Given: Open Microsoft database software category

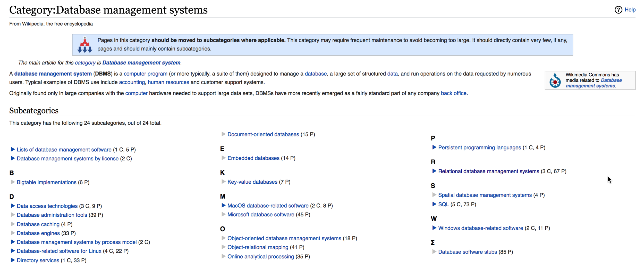Looking at the screenshot, I should pos(261,215).
